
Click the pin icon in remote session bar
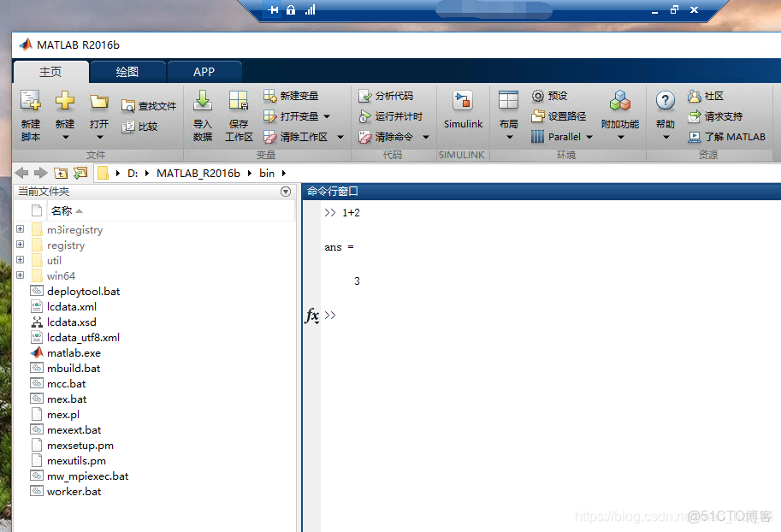(x=273, y=10)
